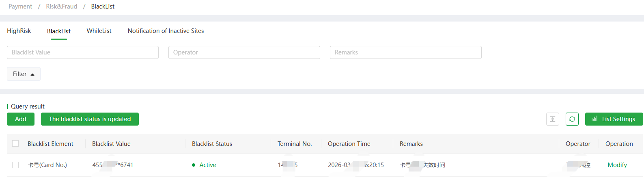This screenshot has height=178, width=644.
Task: Toggle the select-all header checkbox
Action: (15, 143)
